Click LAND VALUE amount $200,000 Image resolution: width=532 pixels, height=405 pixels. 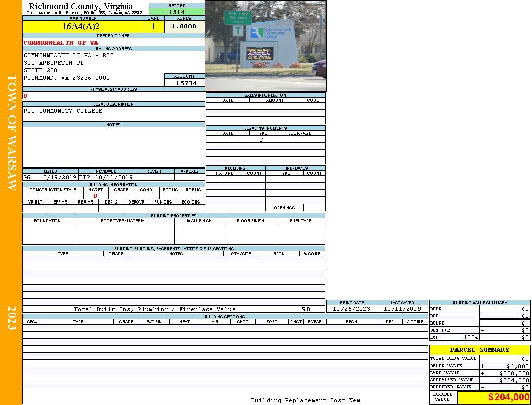(x=514, y=373)
